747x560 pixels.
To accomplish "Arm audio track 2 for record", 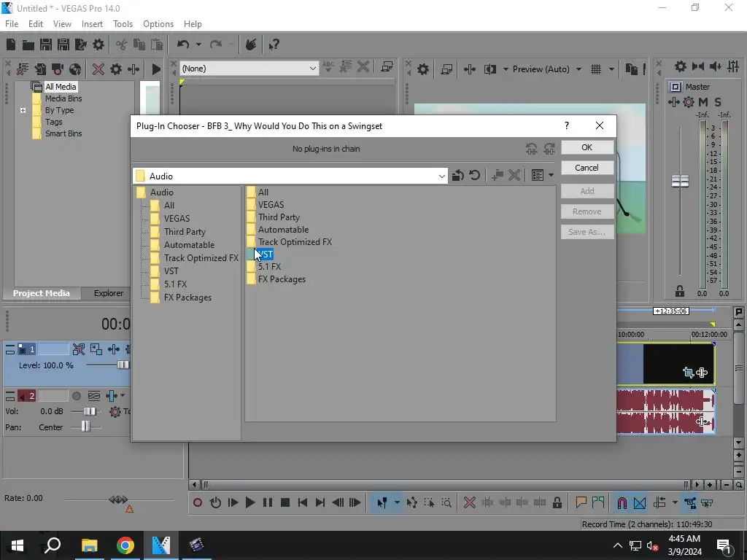I will (x=76, y=396).
